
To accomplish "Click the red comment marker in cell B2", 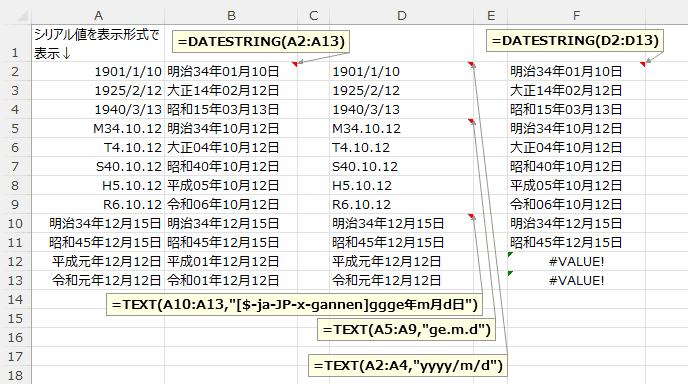I will 295,65.
